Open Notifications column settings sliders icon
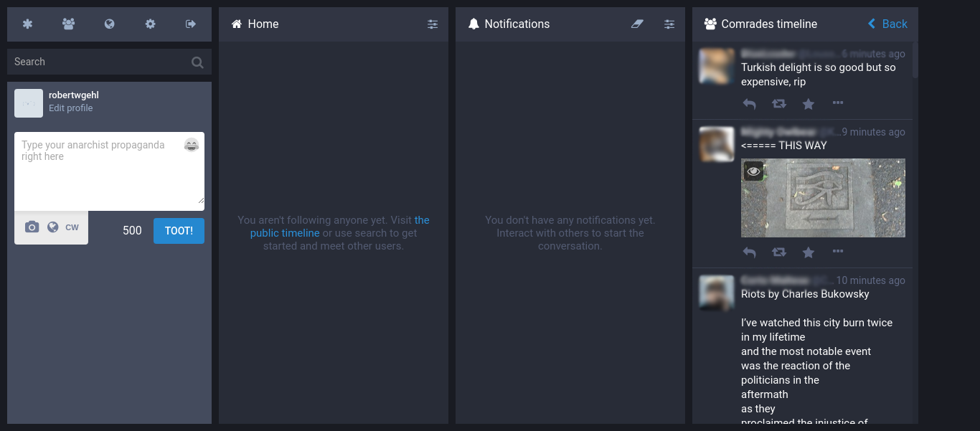Image resolution: width=980 pixels, height=431 pixels. pyautogui.click(x=669, y=24)
